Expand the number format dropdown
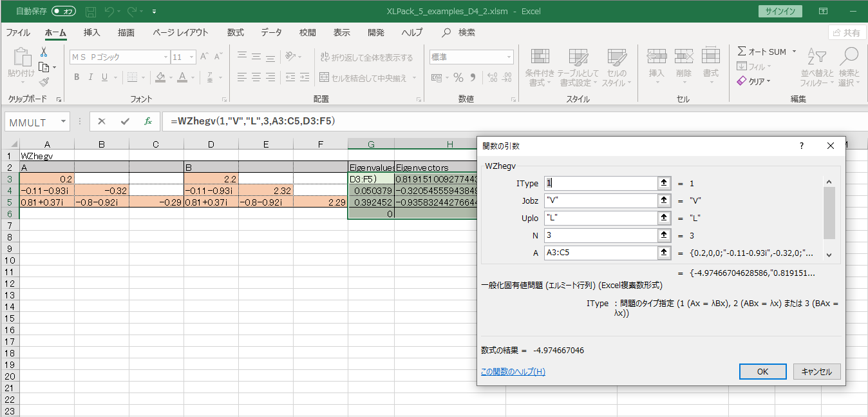The image size is (868, 417). 509,57
